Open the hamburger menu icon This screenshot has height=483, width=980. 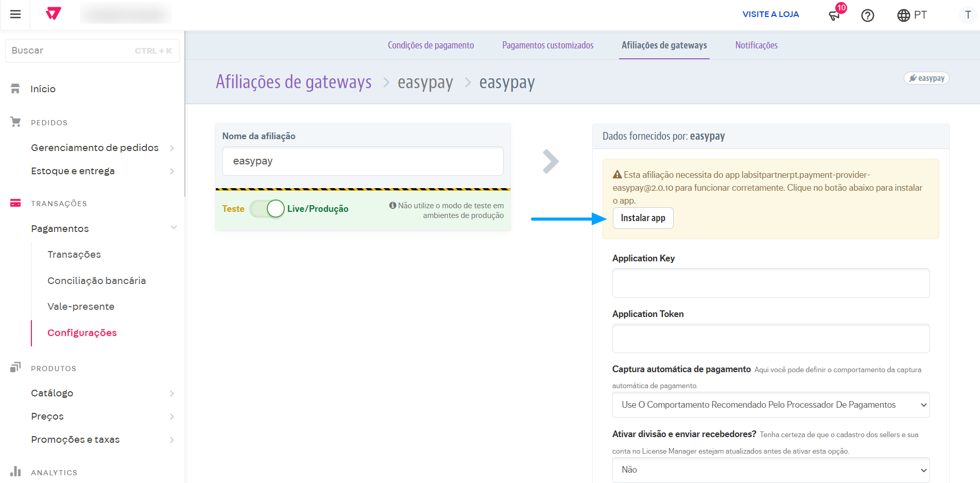[15, 14]
